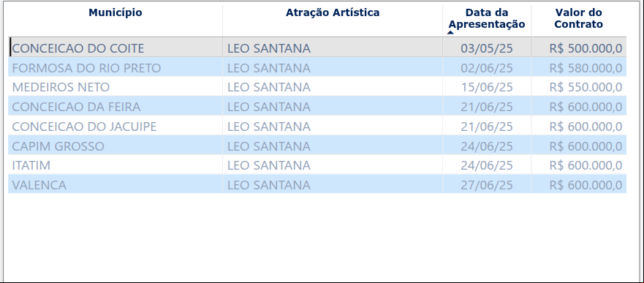The image size is (644, 283).
Task: Select the VALENCA municipality cell
Action: point(115,185)
